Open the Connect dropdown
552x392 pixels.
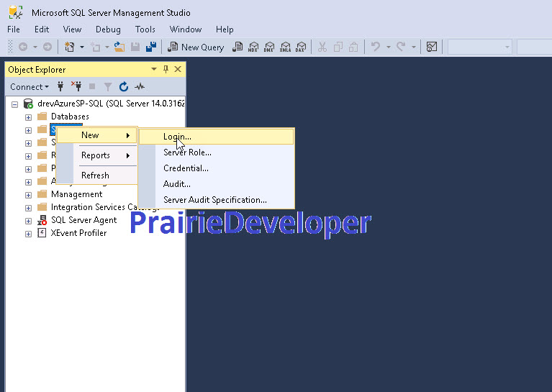(x=30, y=86)
